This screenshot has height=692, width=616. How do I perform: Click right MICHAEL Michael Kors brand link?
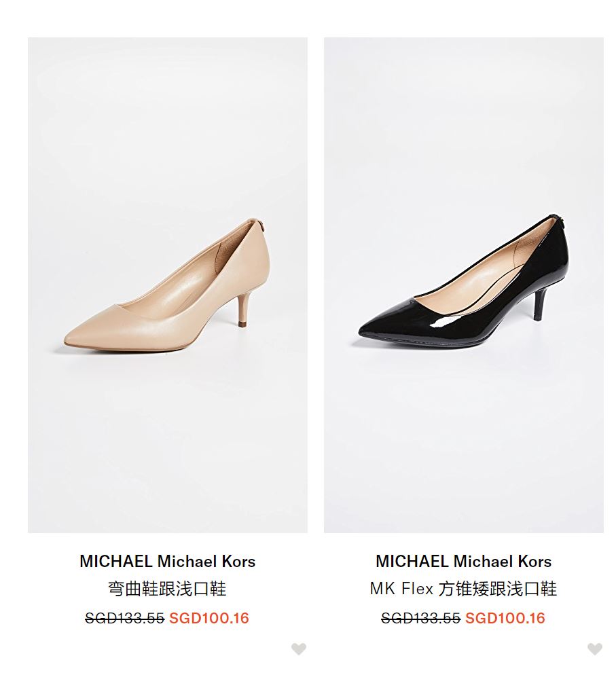point(464,562)
